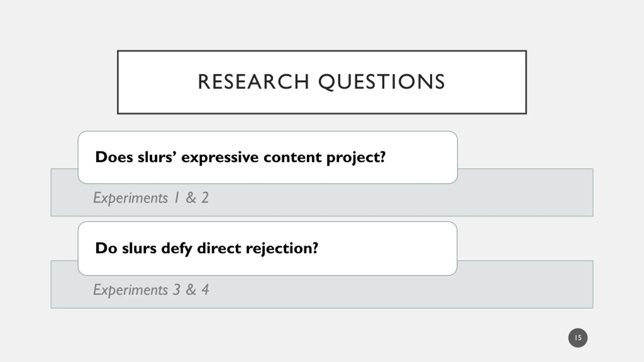Viewport: 644px width, 362px height.
Task: Click the word "Does" in first question
Action: pyautogui.click(x=114, y=157)
